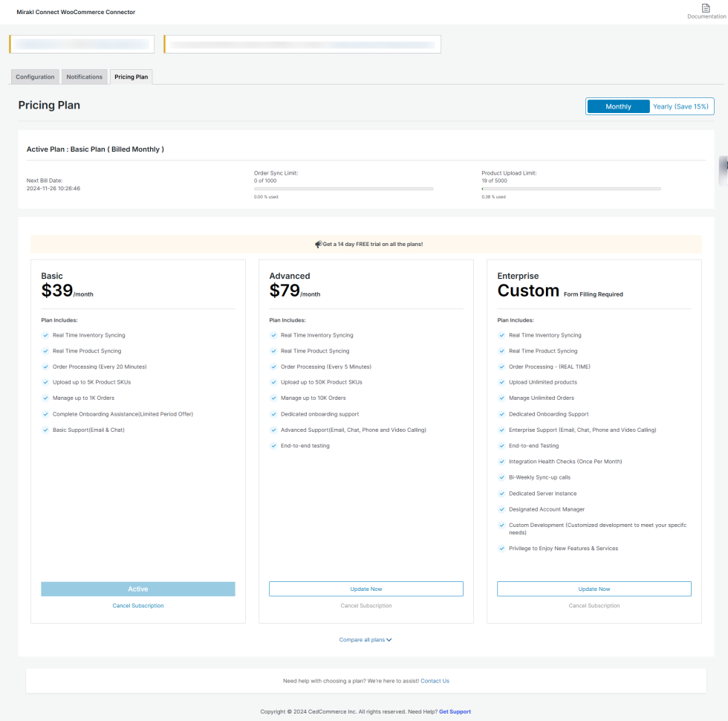Screen dimensions: 728x721
Task: Click the wide blurred notice box
Action: click(x=302, y=44)
